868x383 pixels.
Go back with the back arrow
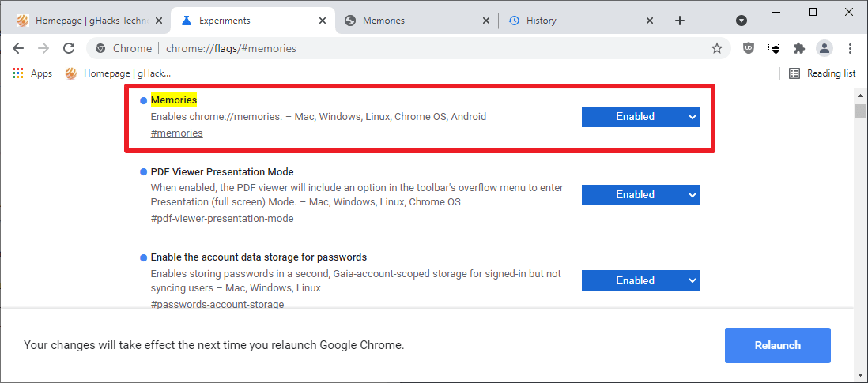[18, 49]
